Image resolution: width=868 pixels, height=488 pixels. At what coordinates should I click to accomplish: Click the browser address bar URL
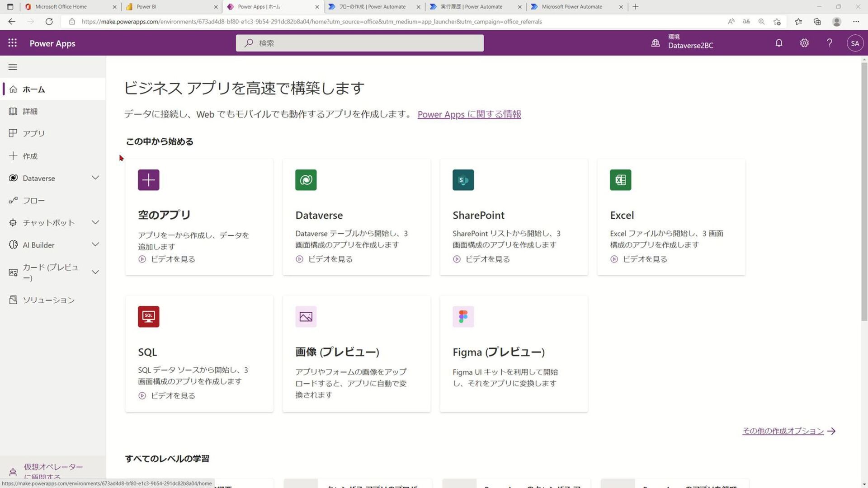coord(312,21)
